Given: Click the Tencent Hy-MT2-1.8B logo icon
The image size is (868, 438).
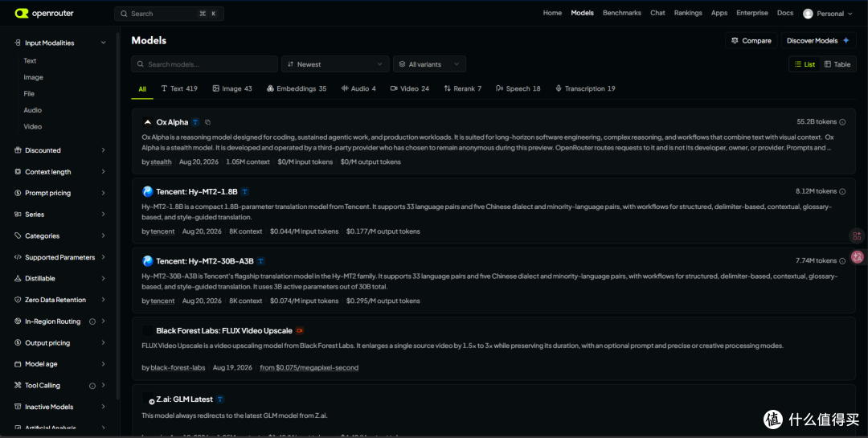Looking at the screenshot, I should click(x=147, y=191).
